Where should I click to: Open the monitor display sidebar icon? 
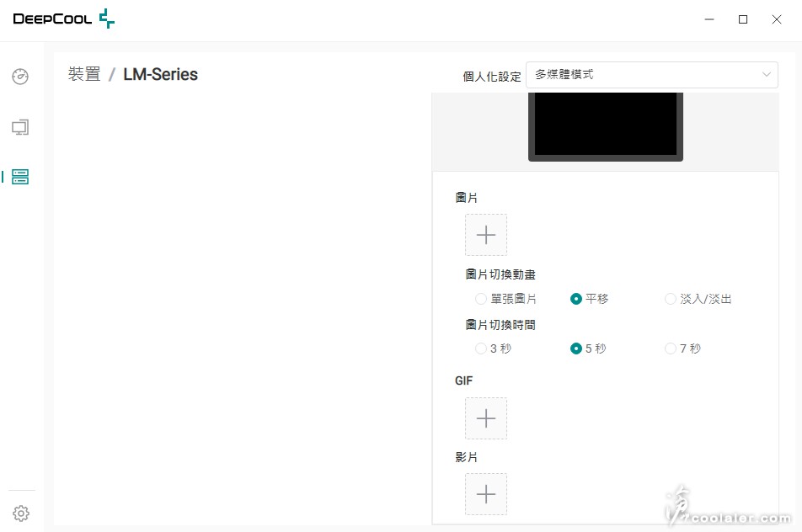point(20,127)
